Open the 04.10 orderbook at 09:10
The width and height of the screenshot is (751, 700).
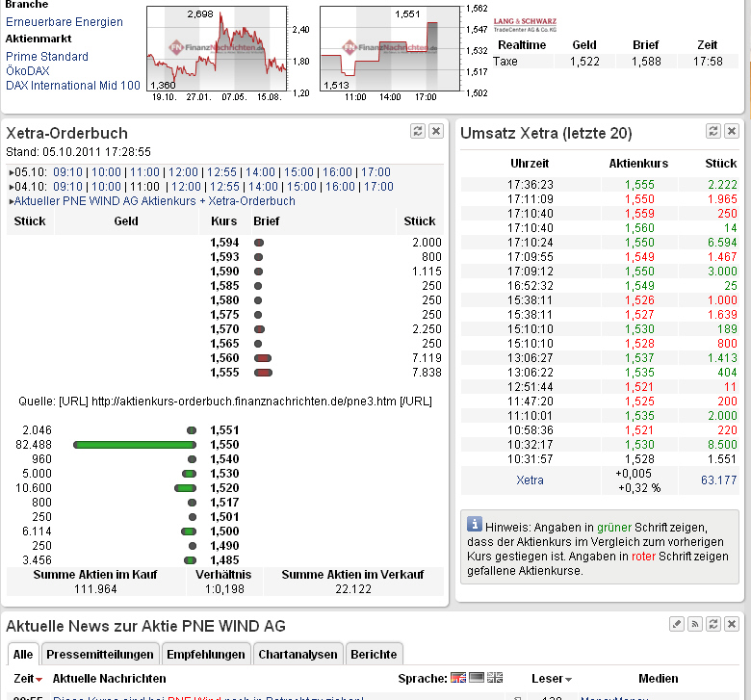coord(67,187)
